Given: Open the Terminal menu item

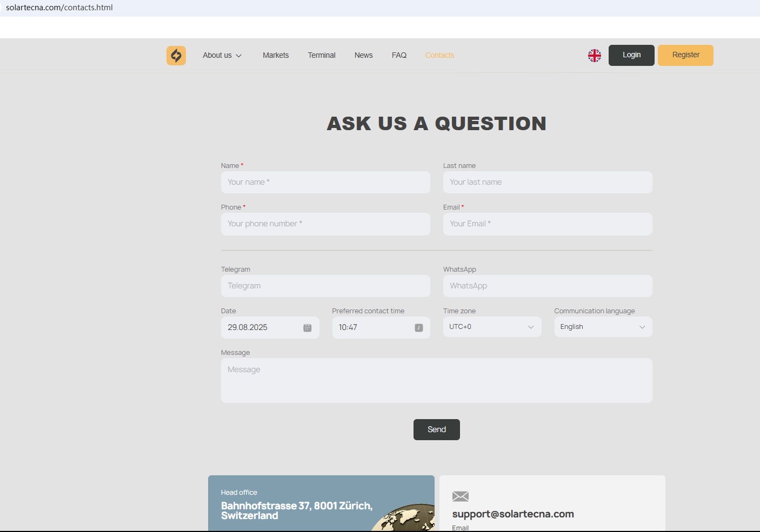Looking at the screenshot, I should pyautogui.click(x=322, y=56).
